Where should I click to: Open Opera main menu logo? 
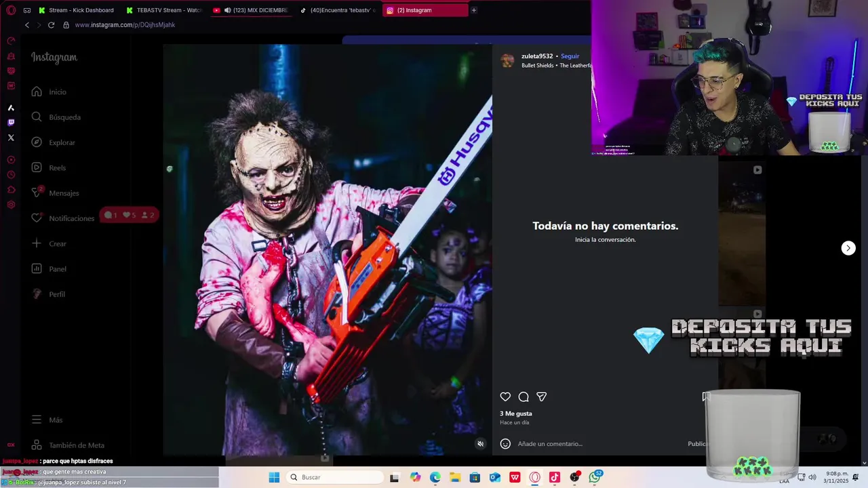[10, 10]
